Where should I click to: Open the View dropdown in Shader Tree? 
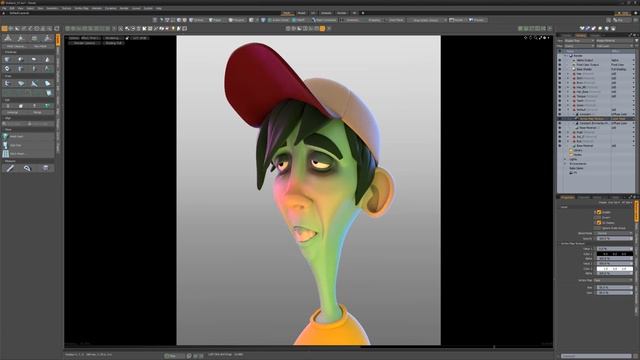[579, 40]
